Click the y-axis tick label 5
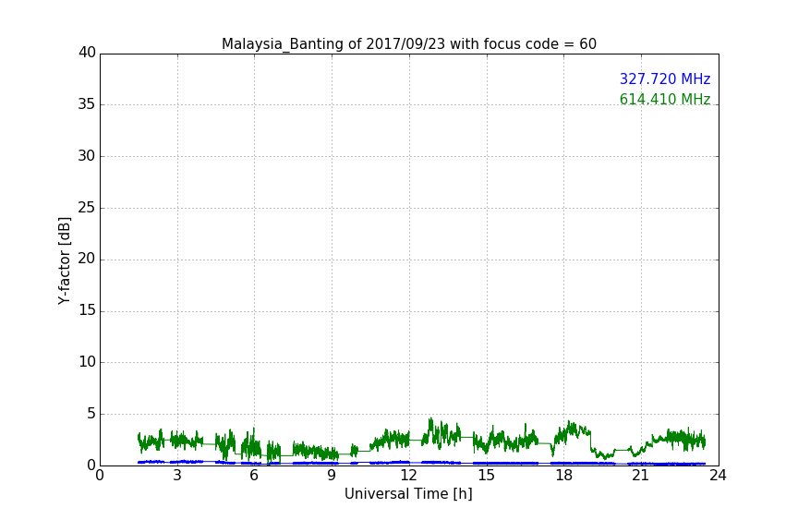 point(91,414)
